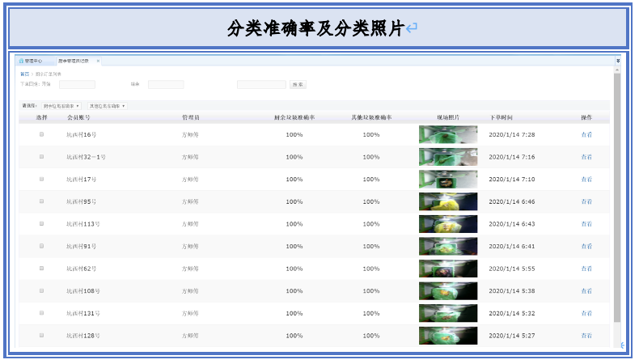Open site photo thumbnail for 坑西村95号
639x364 pixels.
[x=447, y=201]
